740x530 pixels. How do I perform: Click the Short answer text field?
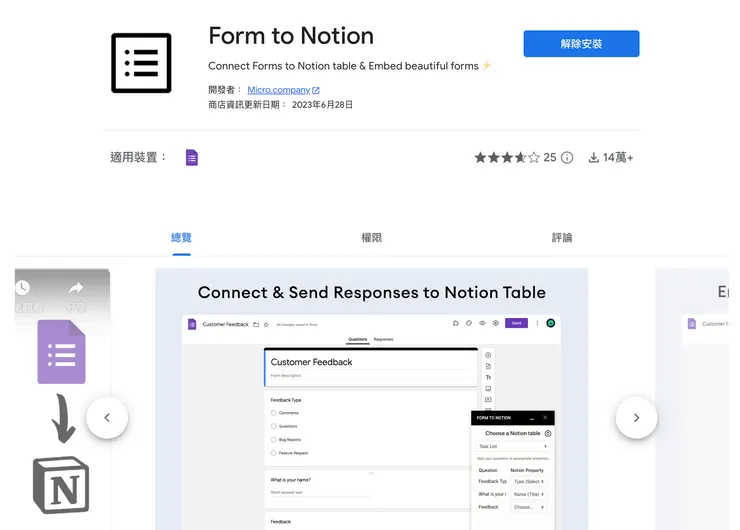point(321,493)
